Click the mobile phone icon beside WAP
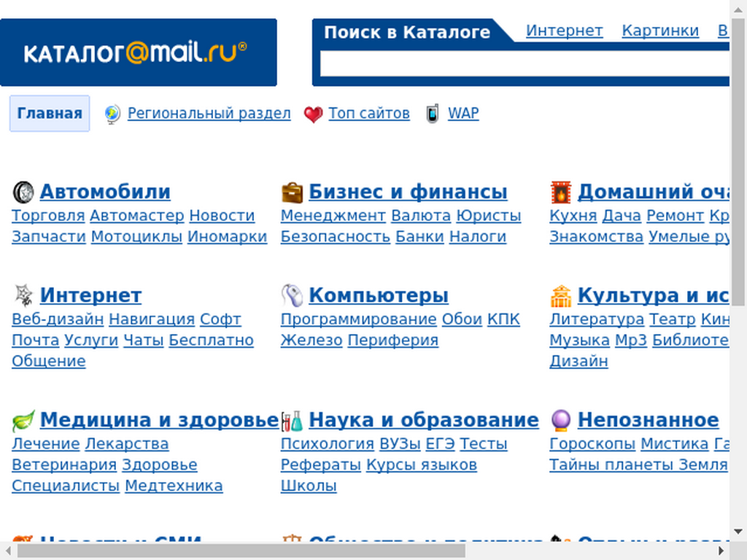This screenshot has width=747, height=560. tap(432, 114)
